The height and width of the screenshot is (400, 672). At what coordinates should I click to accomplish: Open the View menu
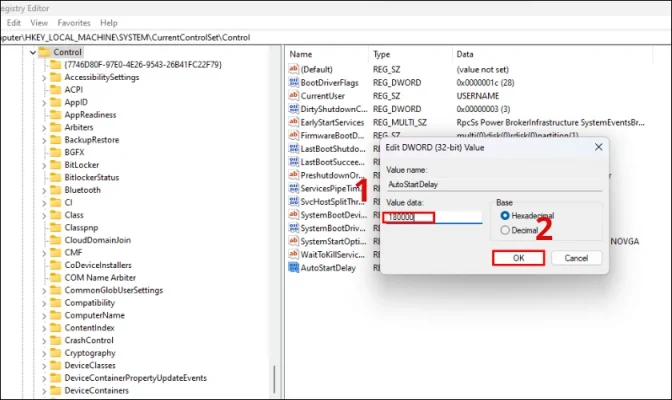click(x=40, y=22)
